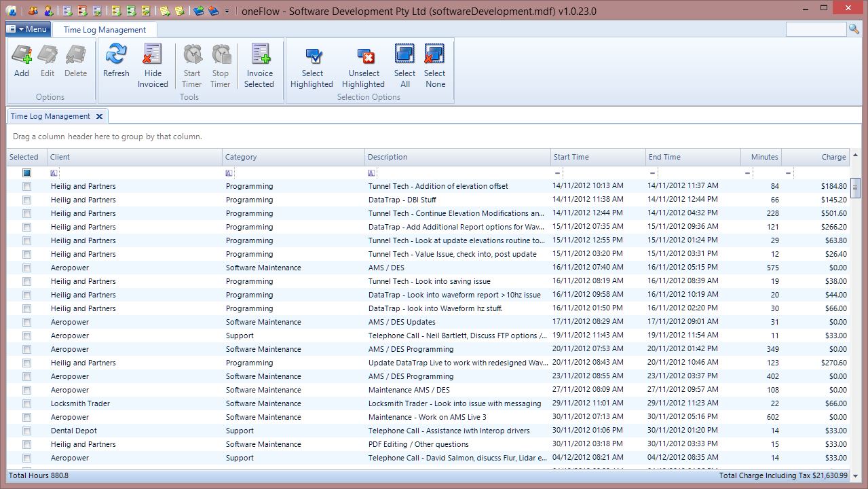Click the Select None icon
This screenshot has width=868, height=489.
pos(435,54)
